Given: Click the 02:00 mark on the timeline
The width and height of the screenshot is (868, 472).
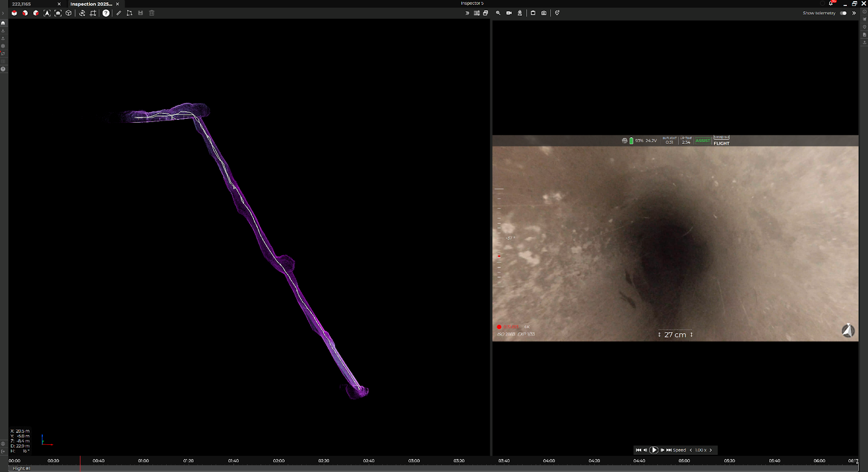Looking at the screenshot, I should pyautogui.click(x=278, y=461).
